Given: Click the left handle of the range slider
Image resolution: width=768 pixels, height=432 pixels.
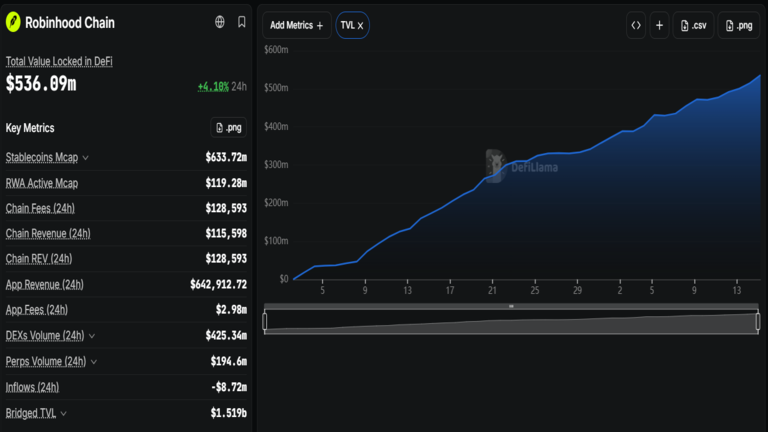Looking at the screenshot, I should 265,321.
